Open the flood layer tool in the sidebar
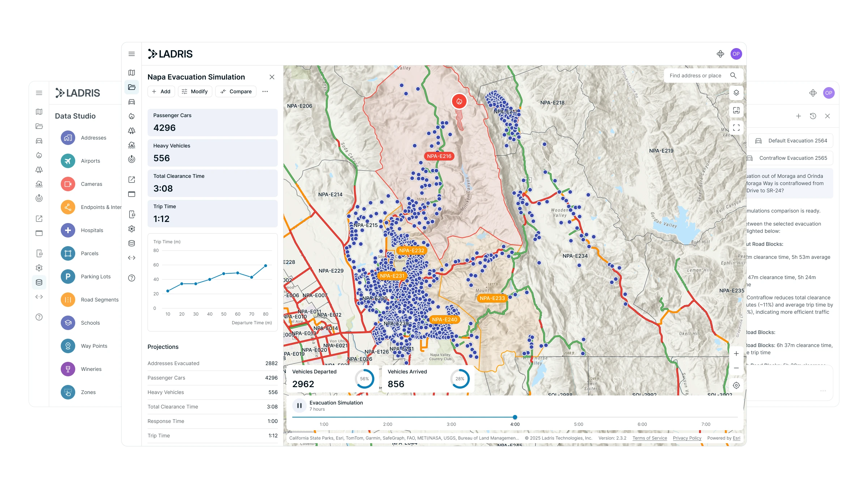 pyautogui.click(x=132, y=145)
